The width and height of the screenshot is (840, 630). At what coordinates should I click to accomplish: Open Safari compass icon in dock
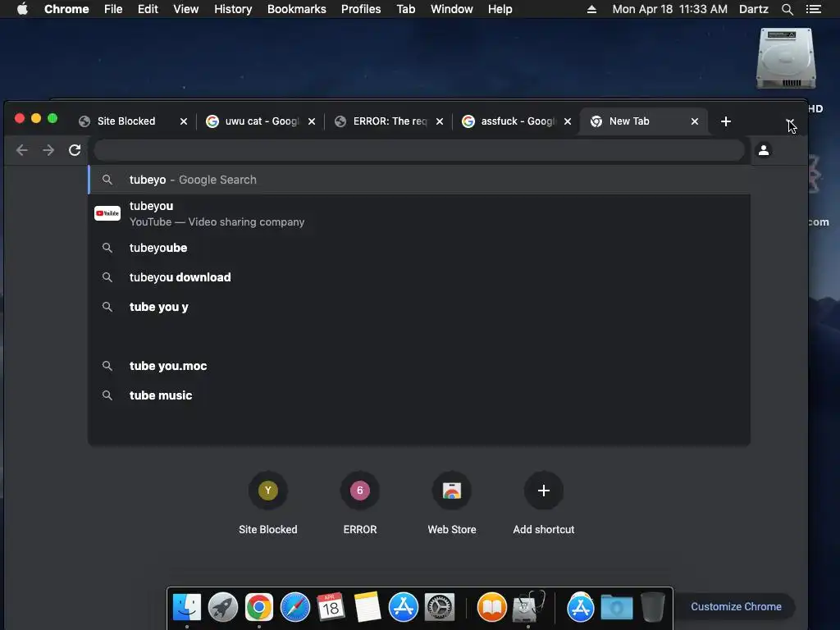tap(295, 608)
